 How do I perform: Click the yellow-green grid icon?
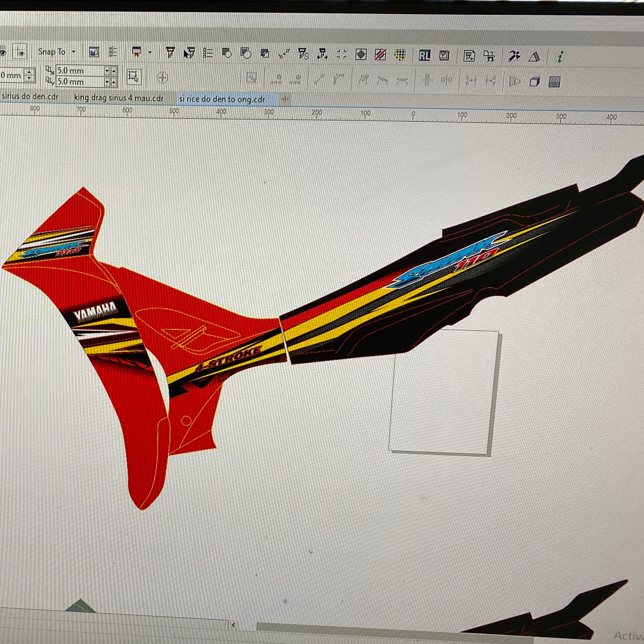click(x=400, y=54)
